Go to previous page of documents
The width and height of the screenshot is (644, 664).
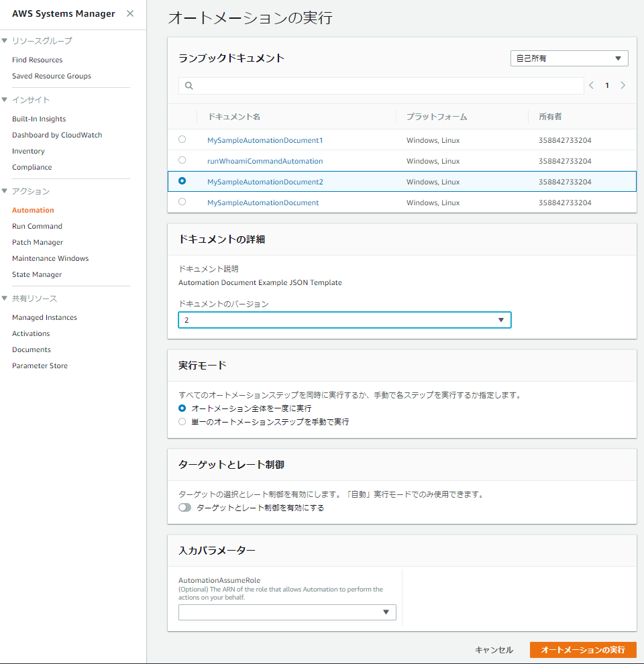[591, 86]
